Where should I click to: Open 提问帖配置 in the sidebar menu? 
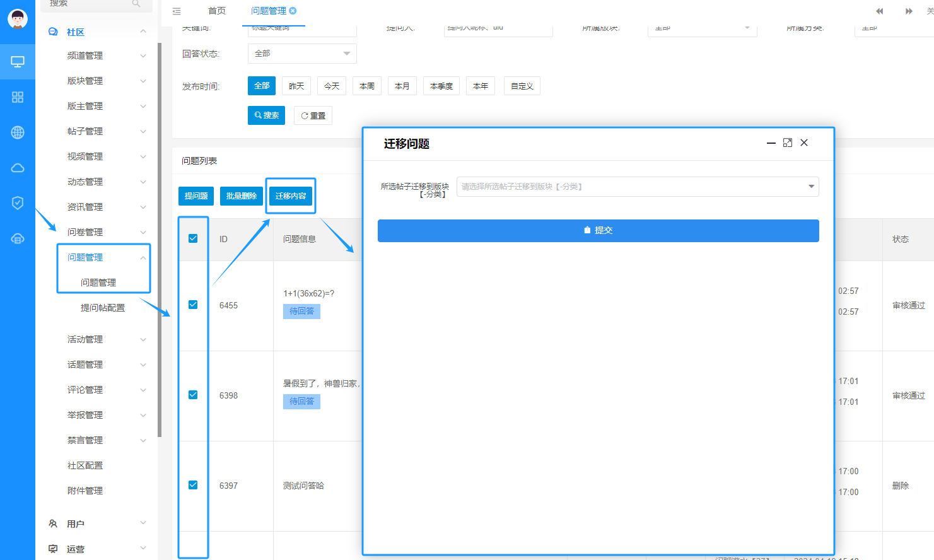pos(103,308)
